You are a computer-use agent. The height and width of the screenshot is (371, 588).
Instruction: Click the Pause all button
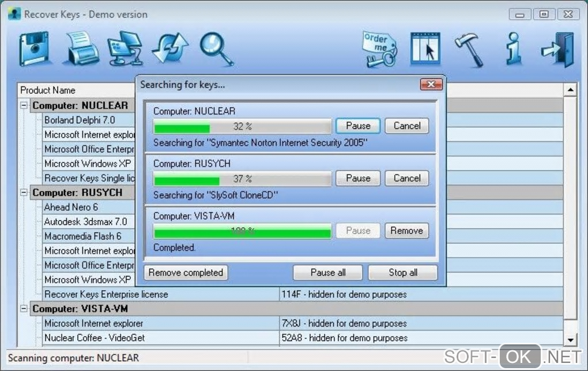point(328,272)
